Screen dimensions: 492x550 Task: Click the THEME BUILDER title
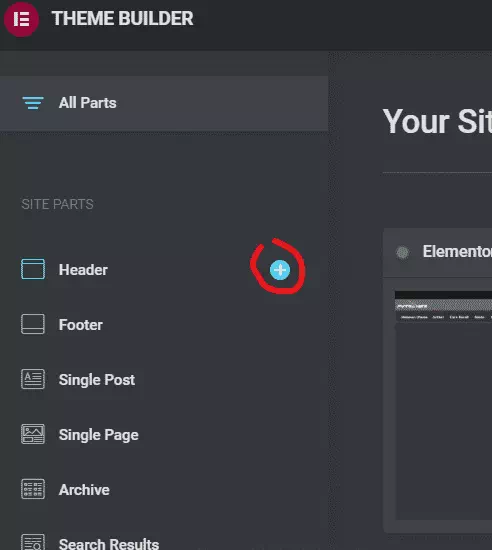click(122, 19)
